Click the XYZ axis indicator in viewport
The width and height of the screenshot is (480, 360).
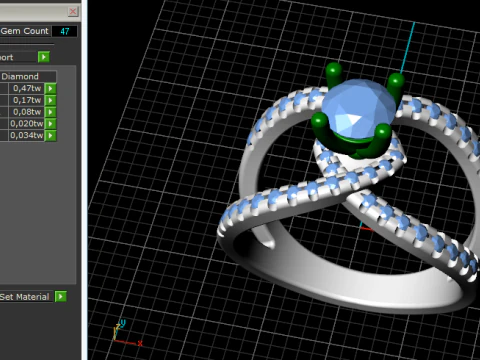(x=128, y=333)
